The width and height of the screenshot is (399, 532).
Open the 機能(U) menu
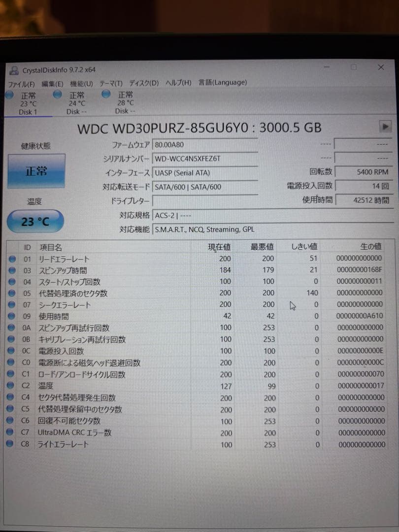click(81, 83)
